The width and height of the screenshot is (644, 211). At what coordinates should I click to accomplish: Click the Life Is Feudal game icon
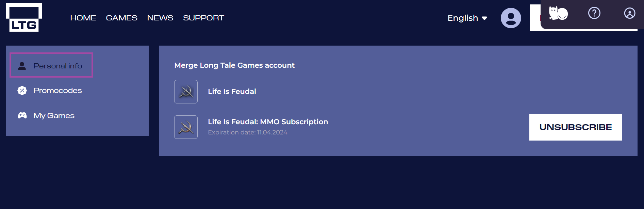[186, 92]
